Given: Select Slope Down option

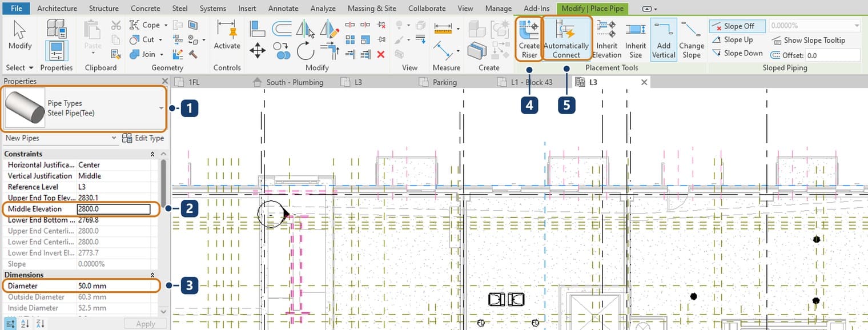Looking at the screenshot, I should point(737,53).
